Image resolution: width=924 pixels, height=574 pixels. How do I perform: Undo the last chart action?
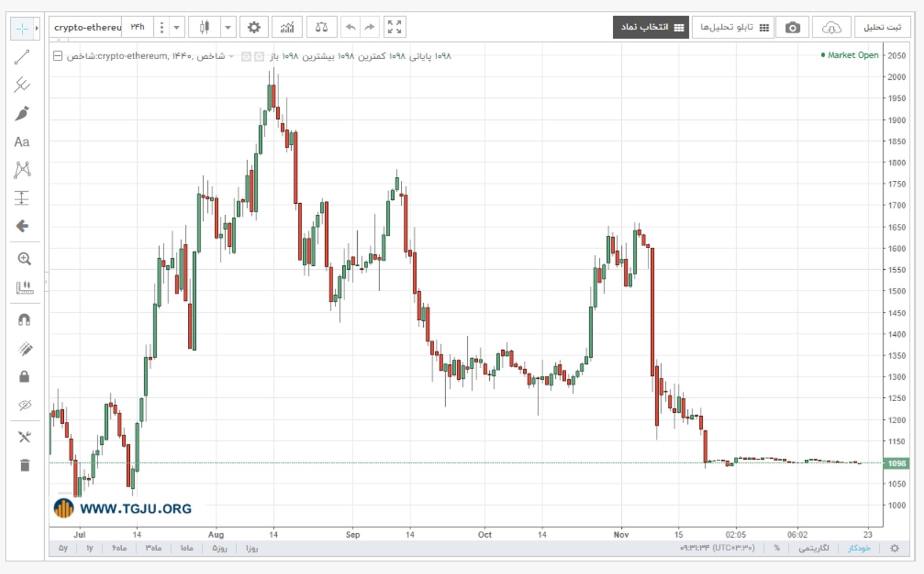click(350, 27)
